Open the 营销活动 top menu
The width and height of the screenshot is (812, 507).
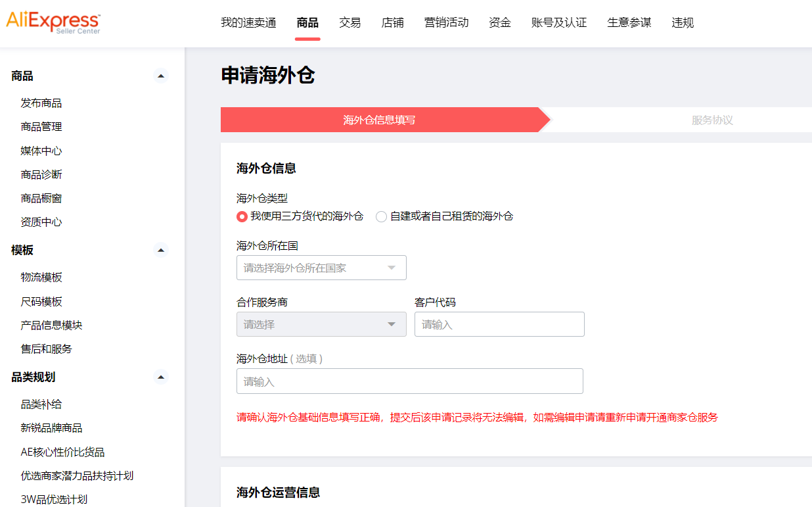447,23
